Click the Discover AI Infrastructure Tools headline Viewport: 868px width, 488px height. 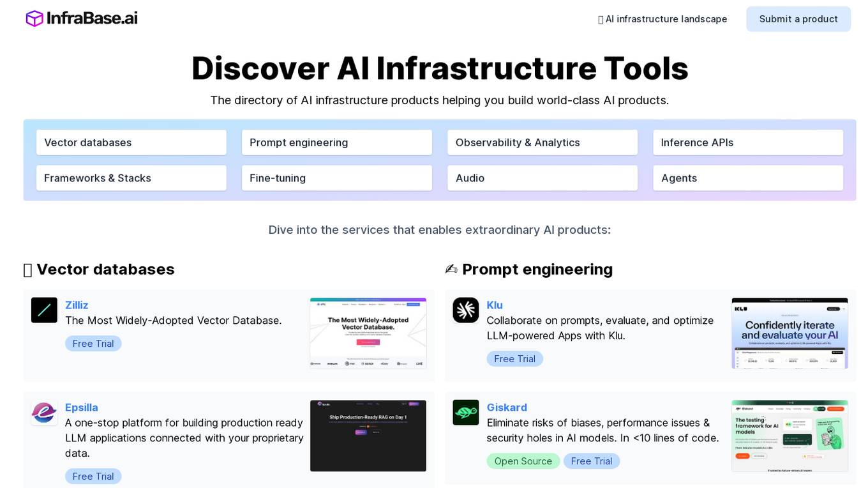coord(440,68)
